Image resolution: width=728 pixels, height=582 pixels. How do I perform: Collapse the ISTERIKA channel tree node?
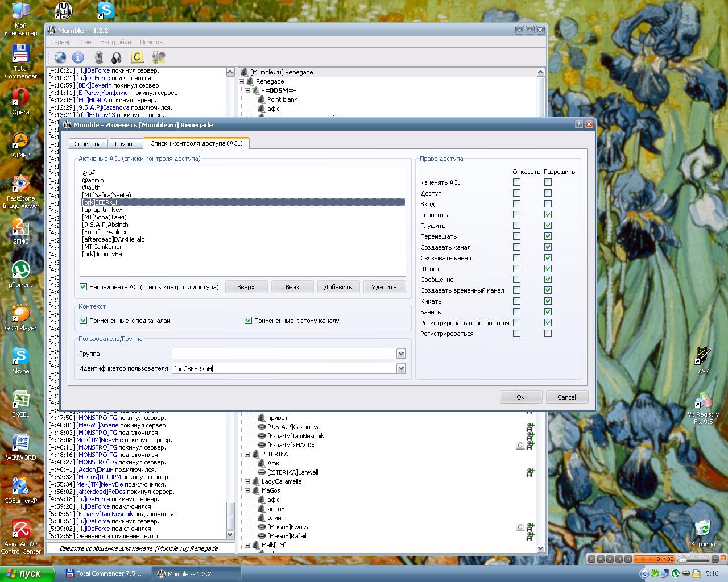[x=247, y=454]
